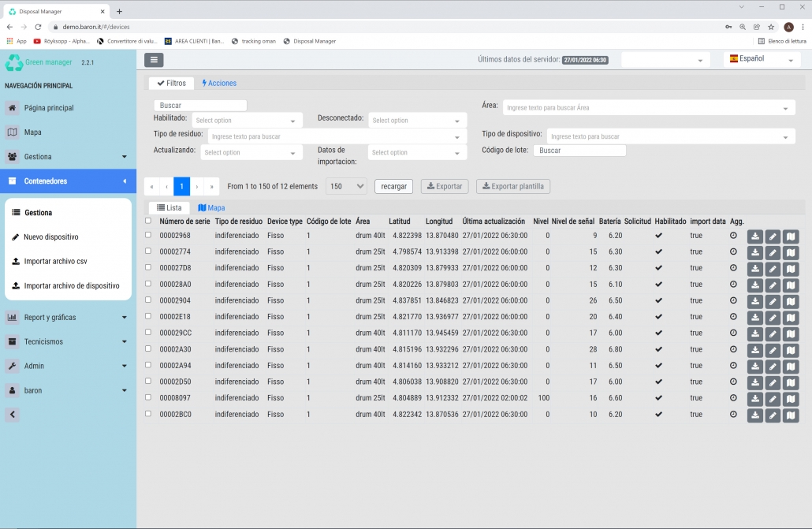Switch to the Mapa view tab
The width and height of the screenshot is (812, 529).
pos(211,208)
